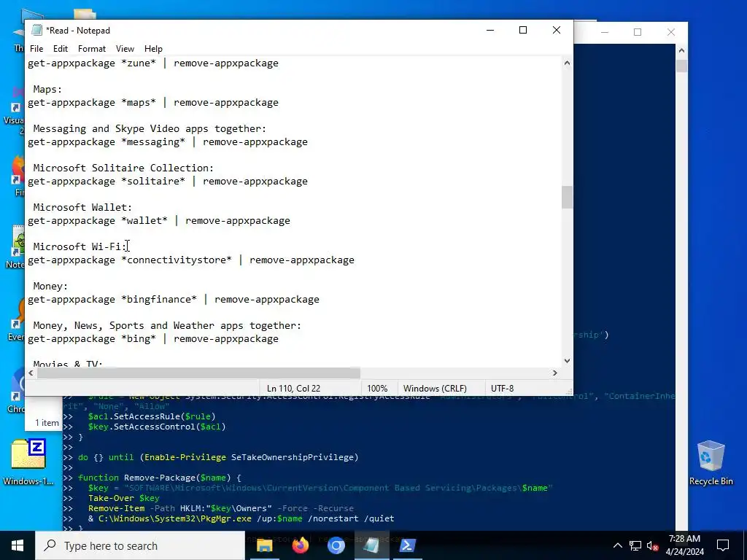747x560 pixels.
Task: Open the File menu in Notepad
Action: (36, 49)
